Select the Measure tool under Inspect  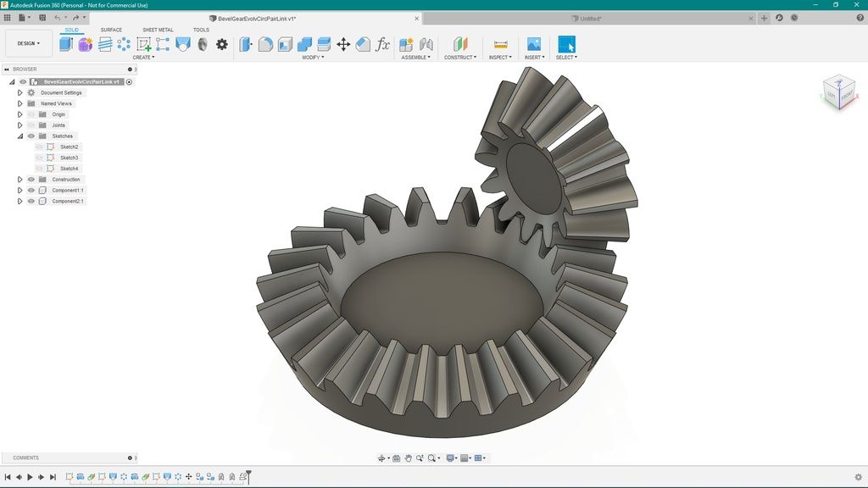[x=500, y=44]
